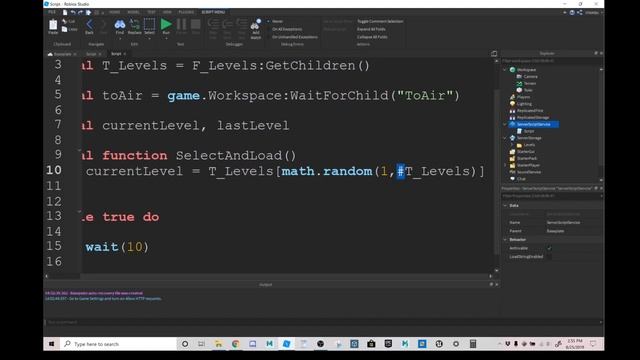Click the Copy icon in Clipboard group

(x=64, y=29)
